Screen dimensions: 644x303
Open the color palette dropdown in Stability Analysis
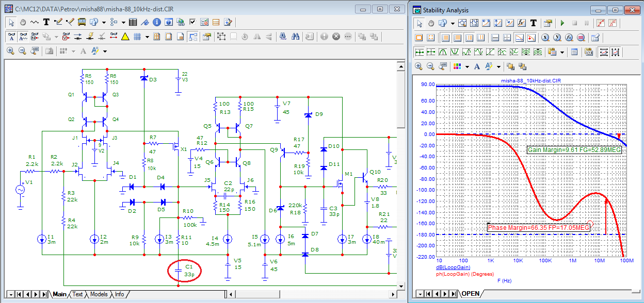[x=466, y=66]
